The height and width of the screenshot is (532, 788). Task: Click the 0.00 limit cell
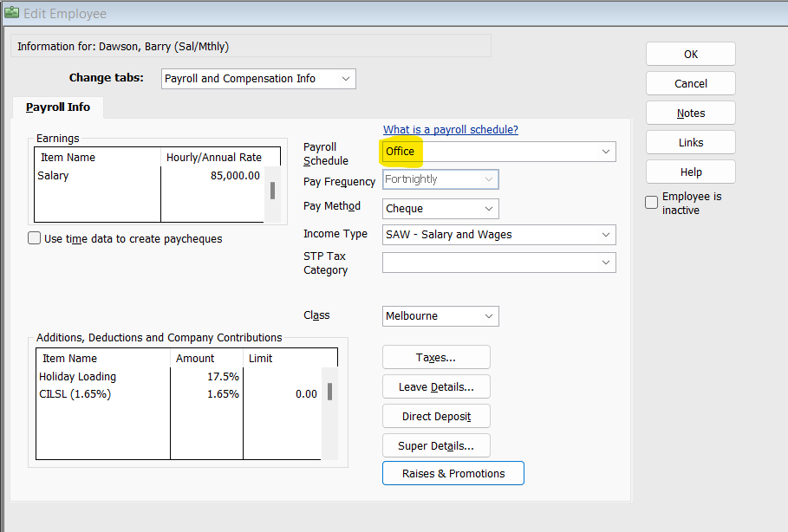pyautogui.click(x=282, y=394)
